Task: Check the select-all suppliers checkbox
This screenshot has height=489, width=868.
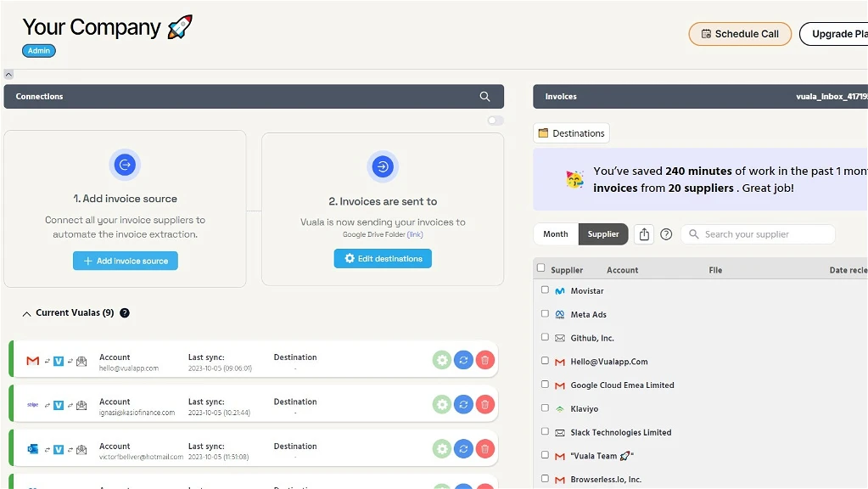Action: click(540, 268)
